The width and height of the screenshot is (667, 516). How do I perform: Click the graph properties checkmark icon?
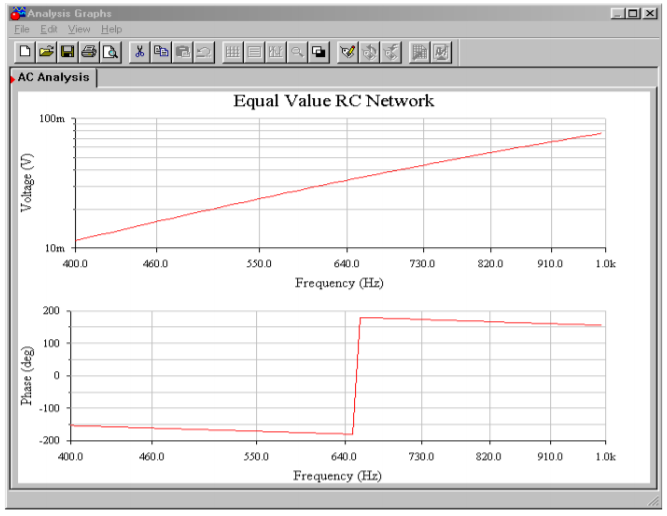(x=347, y=51)
